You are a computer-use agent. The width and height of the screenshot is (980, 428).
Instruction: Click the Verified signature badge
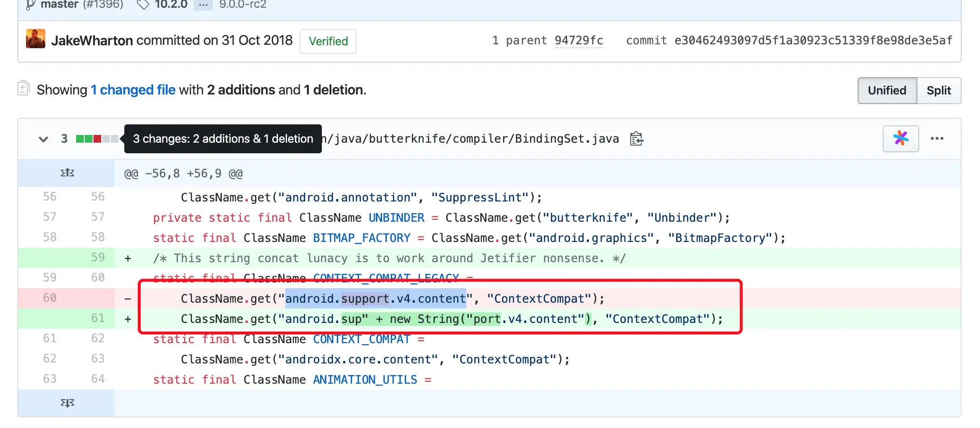328,41
